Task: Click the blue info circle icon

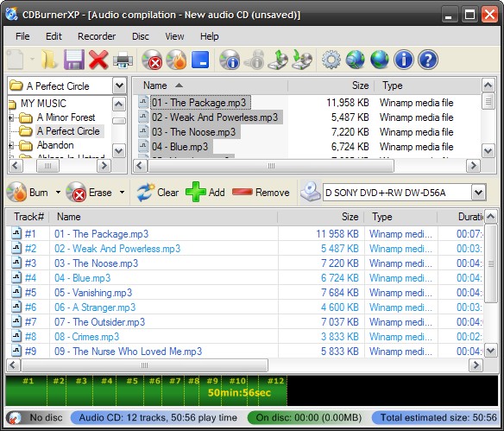Action: tap(404, 60)
